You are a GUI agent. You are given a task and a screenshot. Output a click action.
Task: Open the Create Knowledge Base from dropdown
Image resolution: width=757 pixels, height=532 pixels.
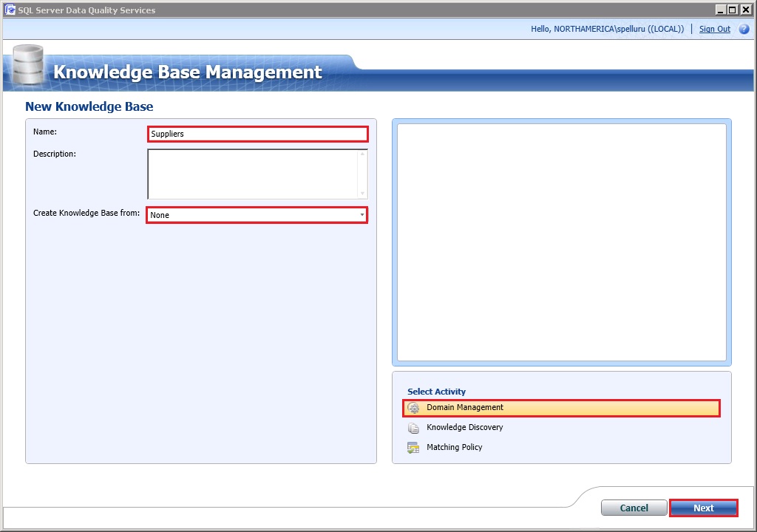pyautogui.click(x=362, y=215)
